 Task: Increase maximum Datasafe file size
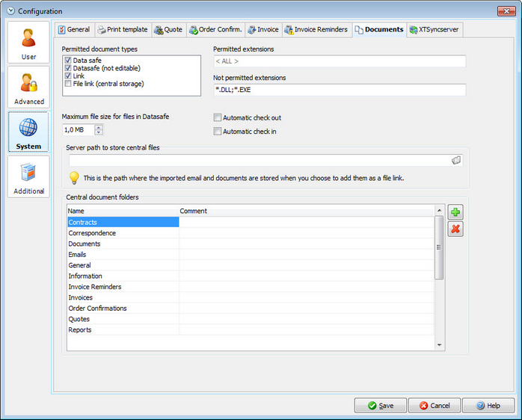99,127
